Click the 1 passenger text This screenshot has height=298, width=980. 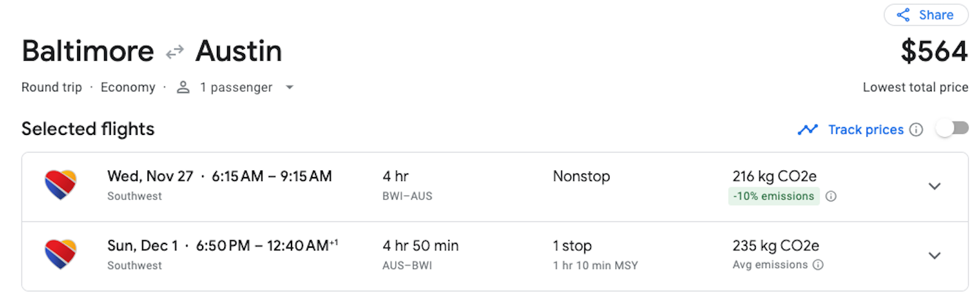(x=236, y=88)
